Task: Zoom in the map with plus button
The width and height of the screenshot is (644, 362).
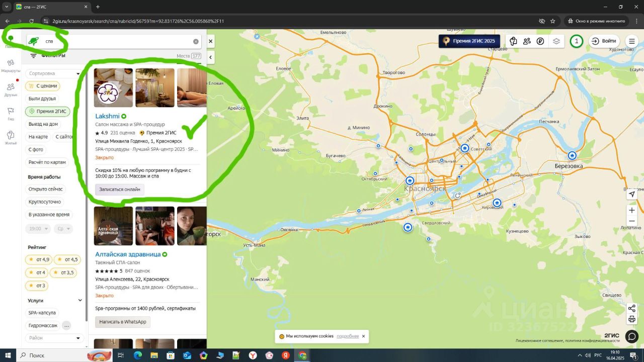Action: pyautogui.click(x=632, y=210)
